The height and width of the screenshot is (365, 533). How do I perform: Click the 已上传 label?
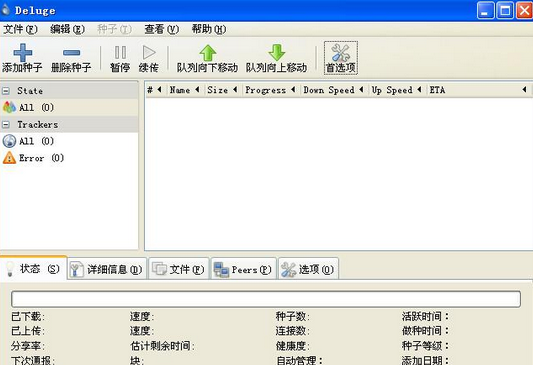(x=28, y=331)
